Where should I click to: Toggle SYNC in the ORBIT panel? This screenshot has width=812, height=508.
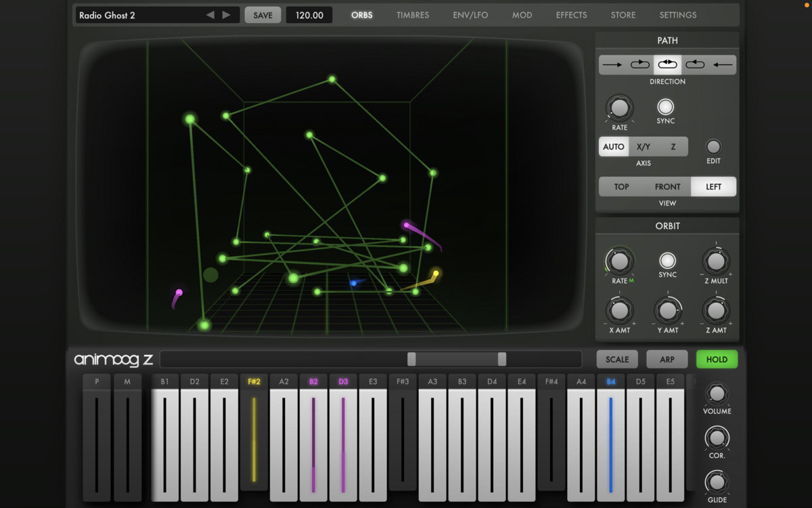tap(667, 261)
